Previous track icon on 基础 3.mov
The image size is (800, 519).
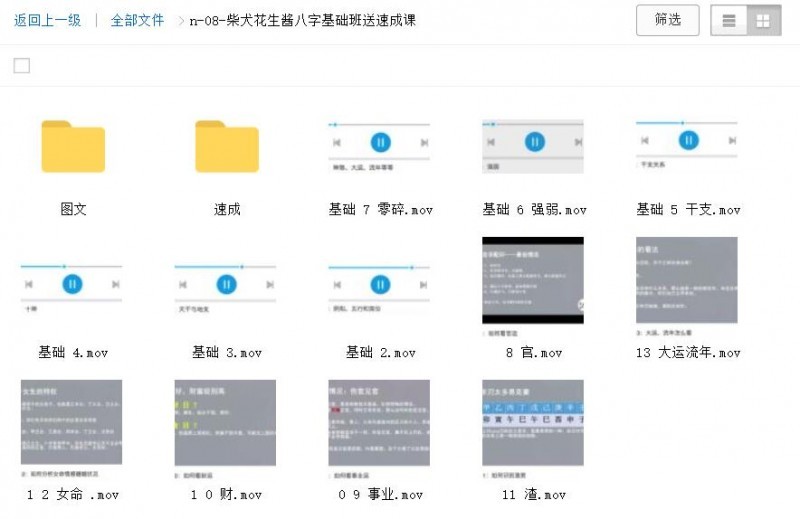(183, 284)
